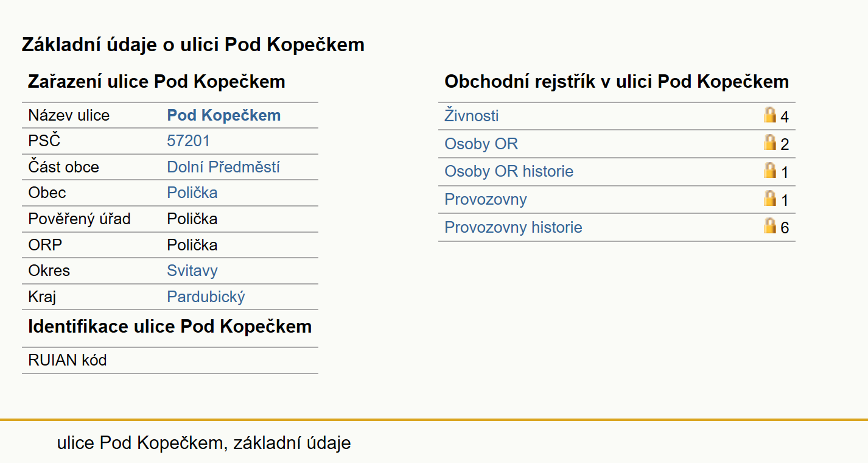The height and width of the screenshot is (463, 868).
Task: Click the lock icon beside Živnosti
Action: pyautogui.click(x=770, y=115)
